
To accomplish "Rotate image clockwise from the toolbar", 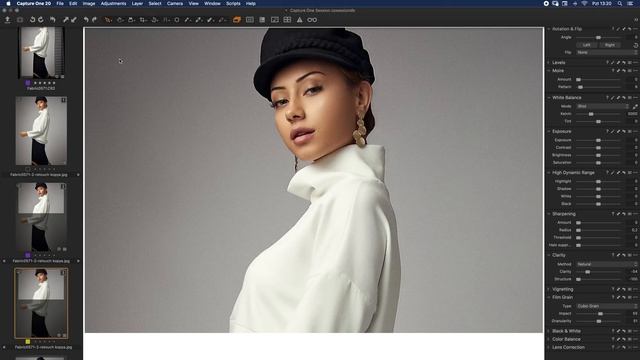I will tap(41, 20).
